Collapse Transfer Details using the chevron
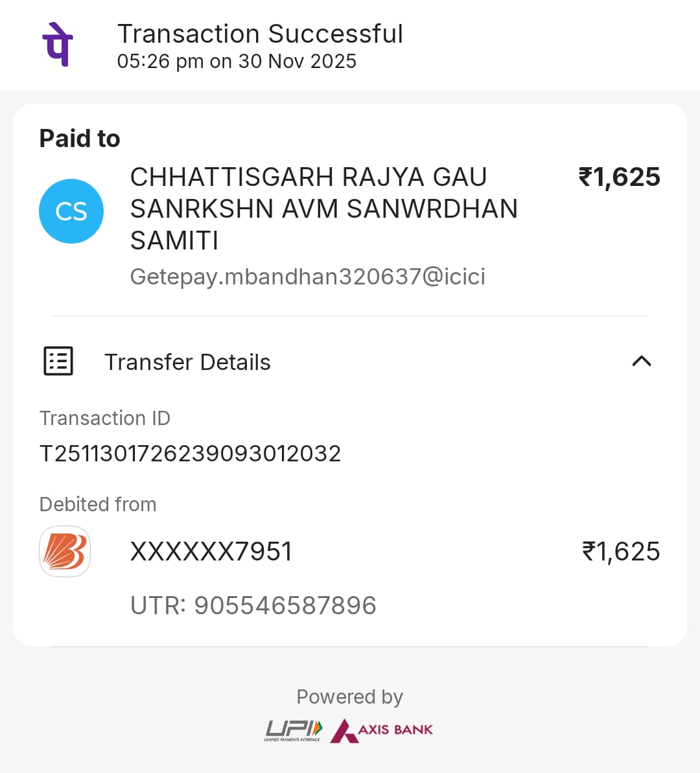The width and height of the screenshot is (700, 773). (x=641, y=361)
